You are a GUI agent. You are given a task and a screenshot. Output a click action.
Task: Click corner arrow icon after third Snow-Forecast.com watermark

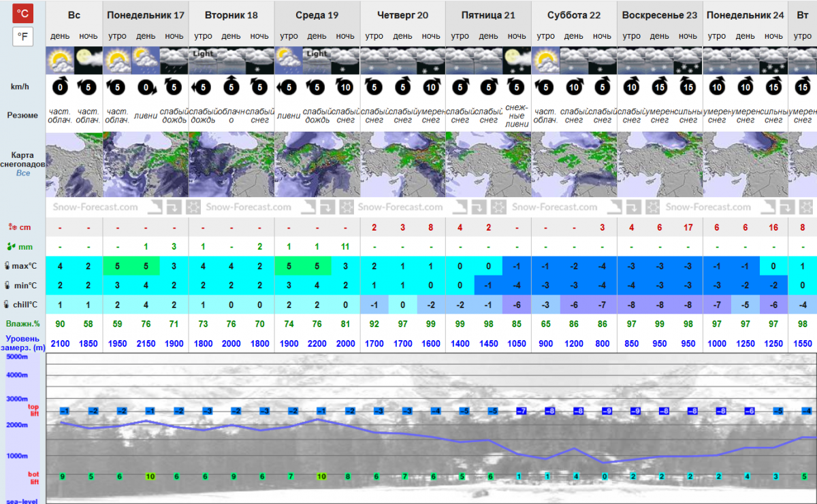[x=462, y=206]
